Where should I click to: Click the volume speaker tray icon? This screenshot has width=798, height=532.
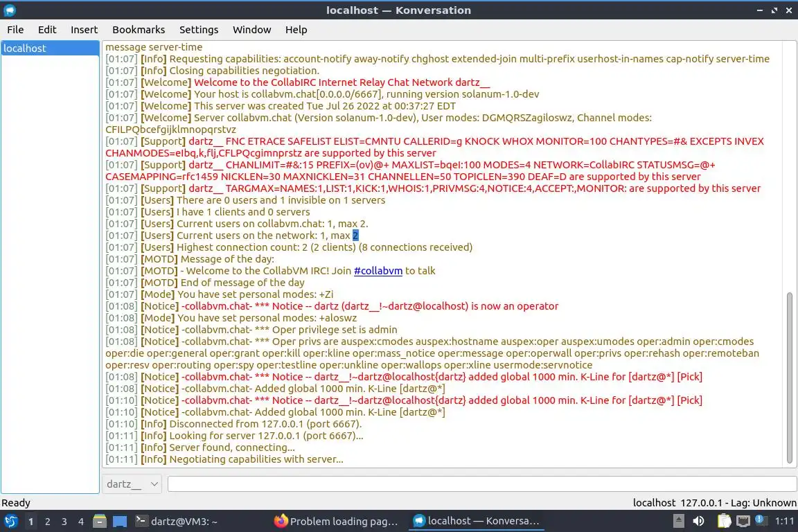click(x=699, y=521)
